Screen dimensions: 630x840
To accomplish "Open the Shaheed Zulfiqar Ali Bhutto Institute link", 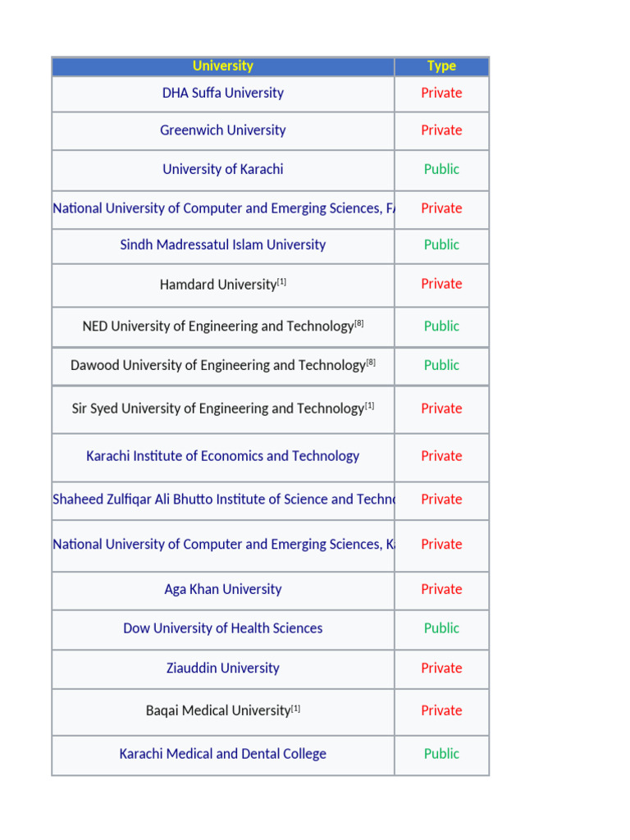I will click(x=222, y=499).
